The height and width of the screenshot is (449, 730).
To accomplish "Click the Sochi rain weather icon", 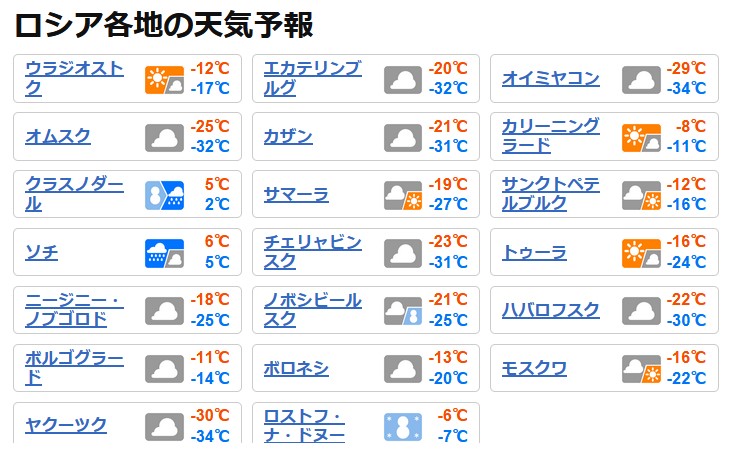I will point(164,253).
